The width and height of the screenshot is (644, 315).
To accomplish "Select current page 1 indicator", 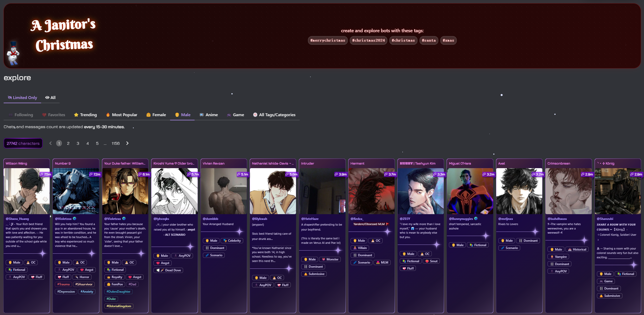I will tap(59, 143).
